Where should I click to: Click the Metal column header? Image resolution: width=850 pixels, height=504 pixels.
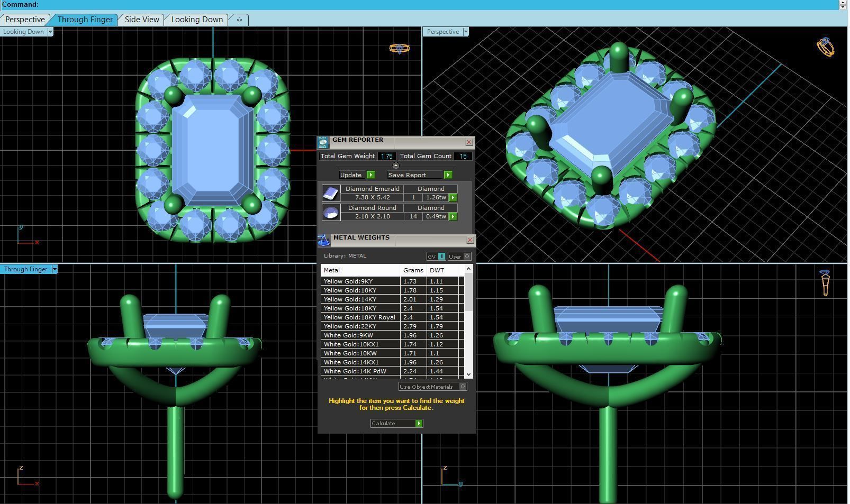coord(360,270)
